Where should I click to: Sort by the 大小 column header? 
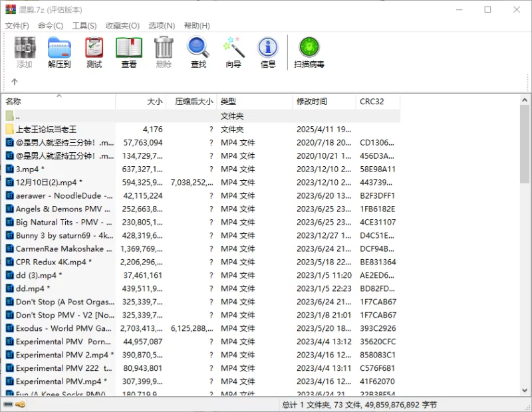141,102
